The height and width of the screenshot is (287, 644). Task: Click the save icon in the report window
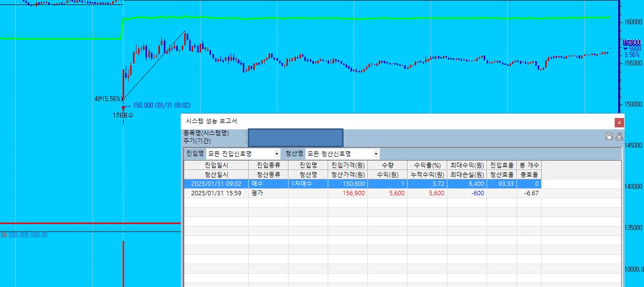[x=609, y=136]
